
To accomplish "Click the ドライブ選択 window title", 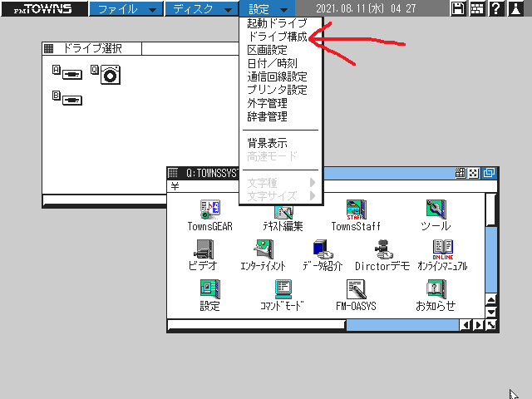I will click(92, 48).
